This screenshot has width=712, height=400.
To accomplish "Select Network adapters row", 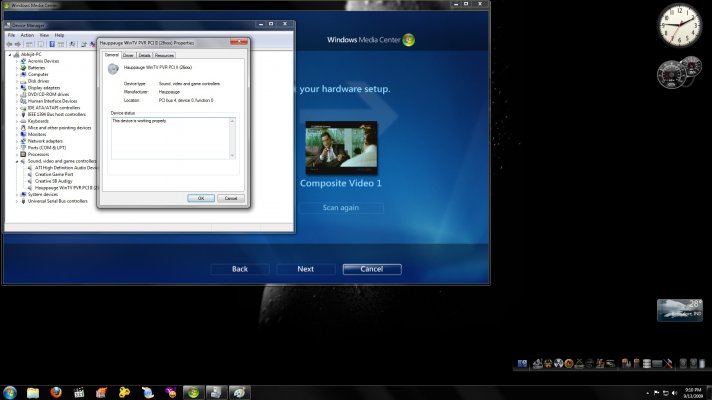I will (41, 141).
